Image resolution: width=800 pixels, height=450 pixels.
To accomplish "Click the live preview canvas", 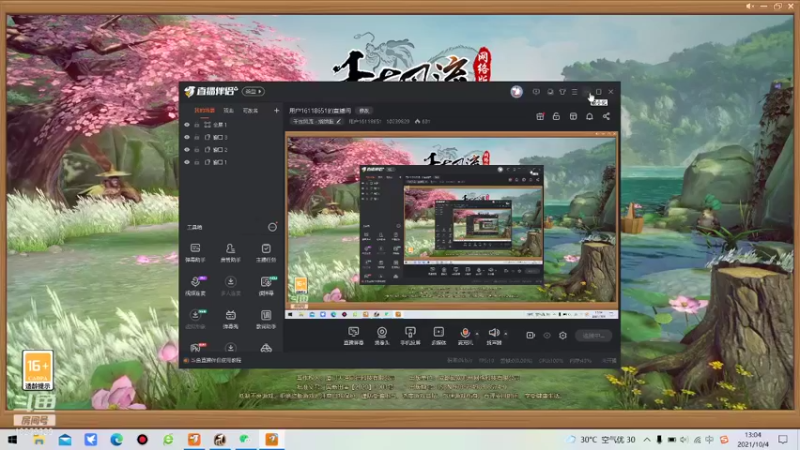I will tap(452, 226).
